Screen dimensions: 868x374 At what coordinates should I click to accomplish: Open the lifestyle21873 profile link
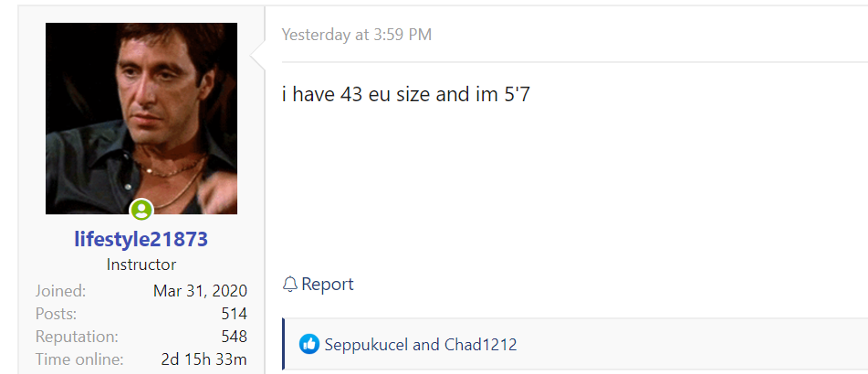click(141, 240)
